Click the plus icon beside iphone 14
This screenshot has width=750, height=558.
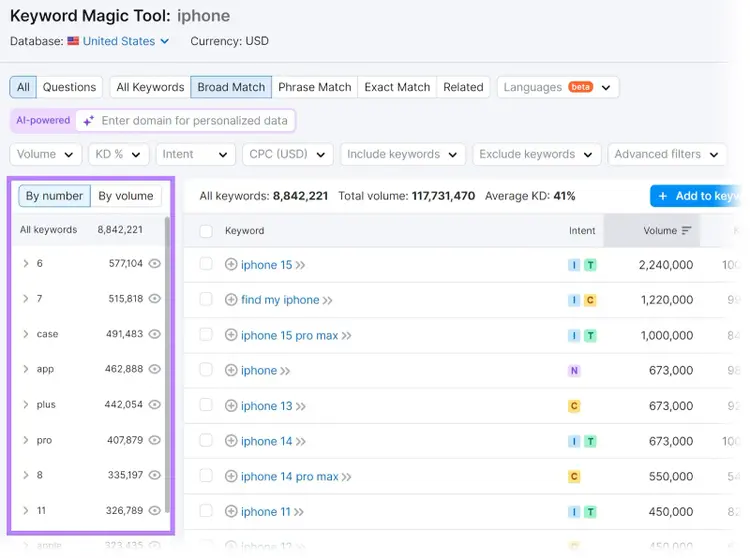coord(231,441)
